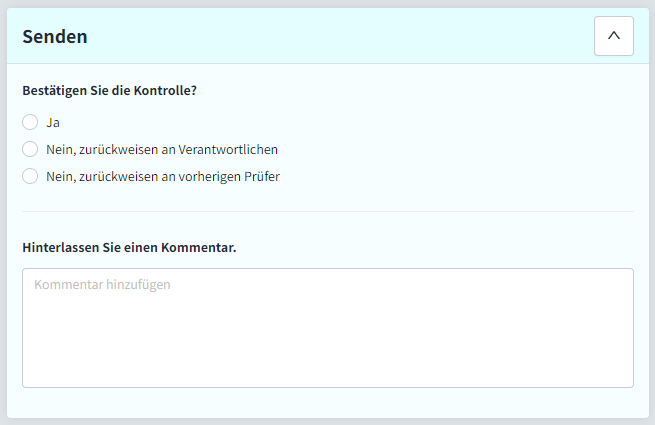
Task: Click the upward caret icon in the header
Action: (614, 36)
